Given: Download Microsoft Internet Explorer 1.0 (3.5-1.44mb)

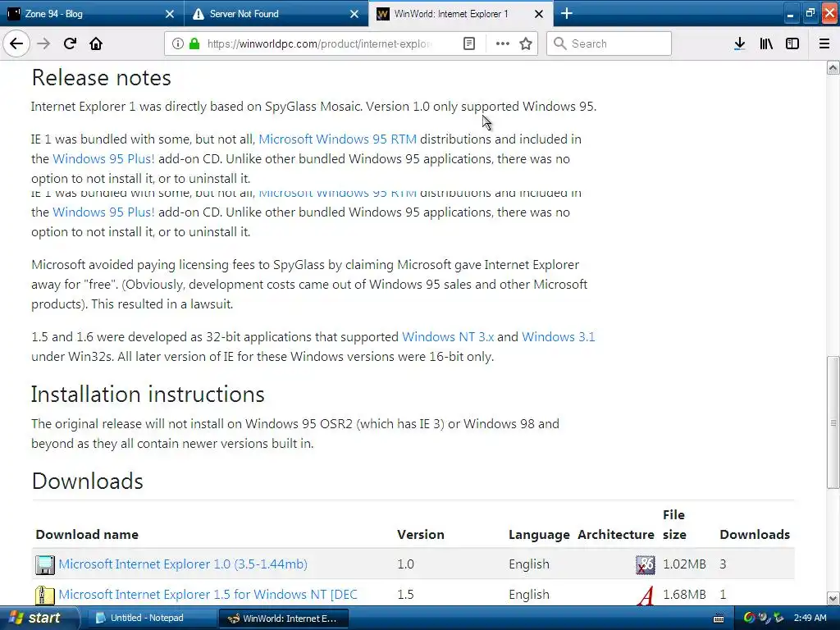Looking at the screenshot, I should (x=183, y=564).
